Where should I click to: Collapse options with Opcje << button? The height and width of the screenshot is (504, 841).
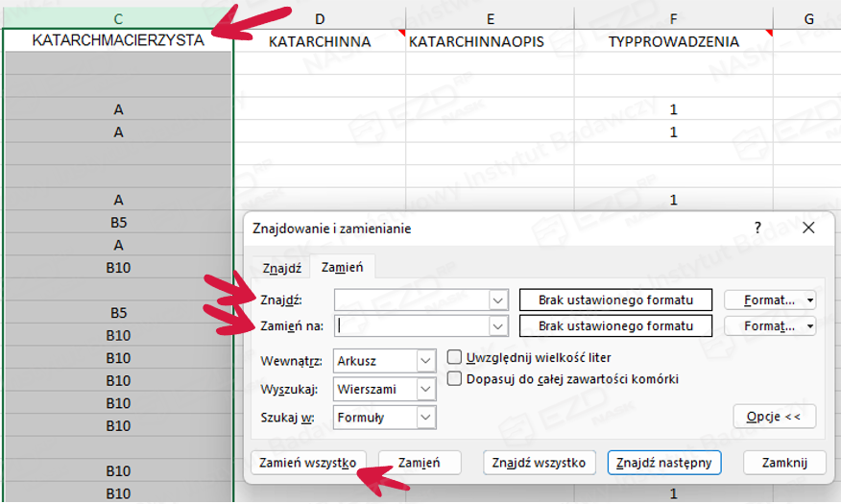pyautogui.click(x=774, y=417)
